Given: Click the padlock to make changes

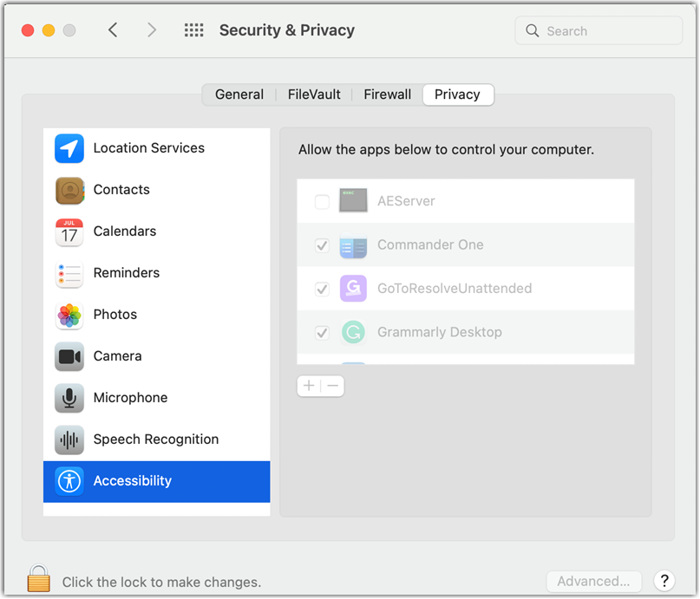Looking at the screenshot, I should [38, 579].
